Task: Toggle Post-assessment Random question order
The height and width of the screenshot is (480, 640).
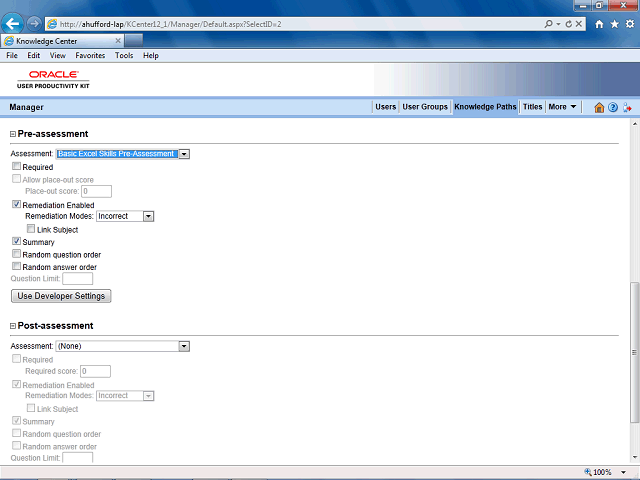Action: (x=16, y=433)
